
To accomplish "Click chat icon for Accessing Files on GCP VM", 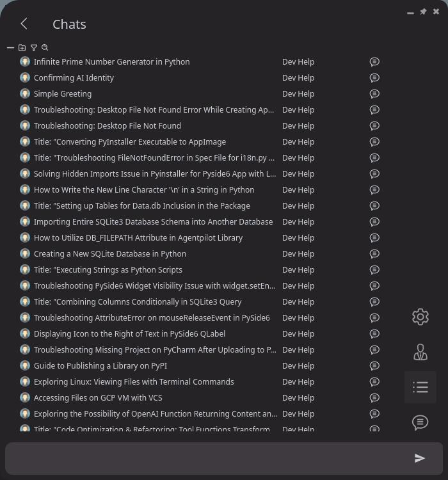I will pos(374,398).
